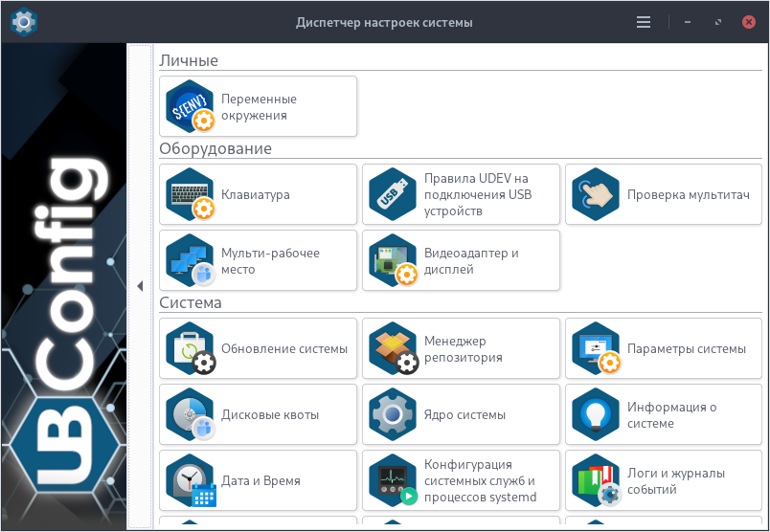Click the Дисковые квоты disk icon
Image resolution: width=770 pixels, height=532 pixels.
click(x=191, y=414)
